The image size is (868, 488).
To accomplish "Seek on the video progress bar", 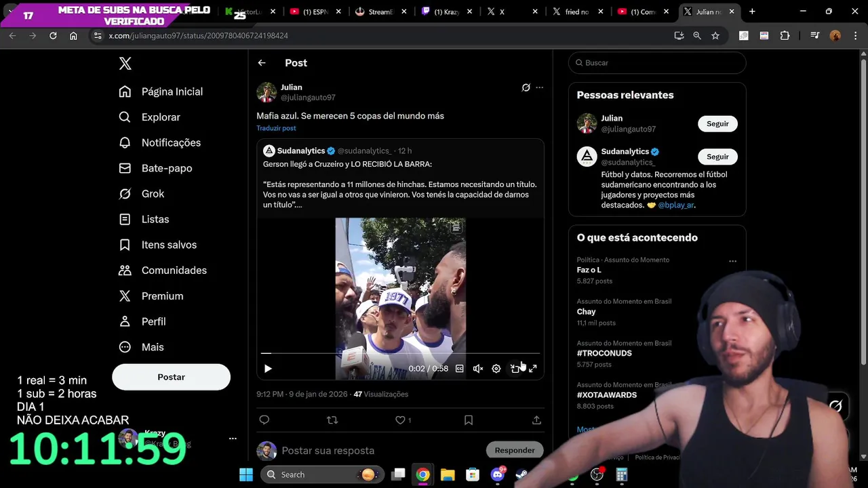I will [400, 353].
